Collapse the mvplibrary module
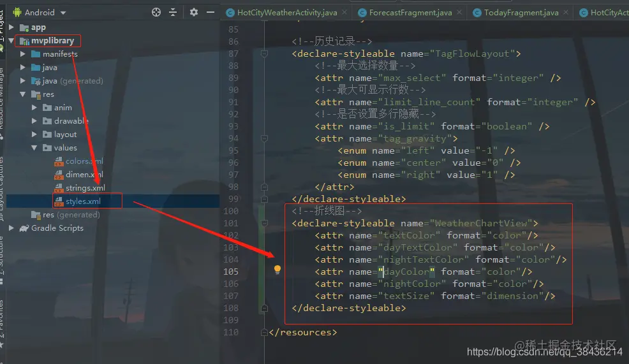Image resolution: width=629 pixels, height=364 pixels. click(11, 41)
